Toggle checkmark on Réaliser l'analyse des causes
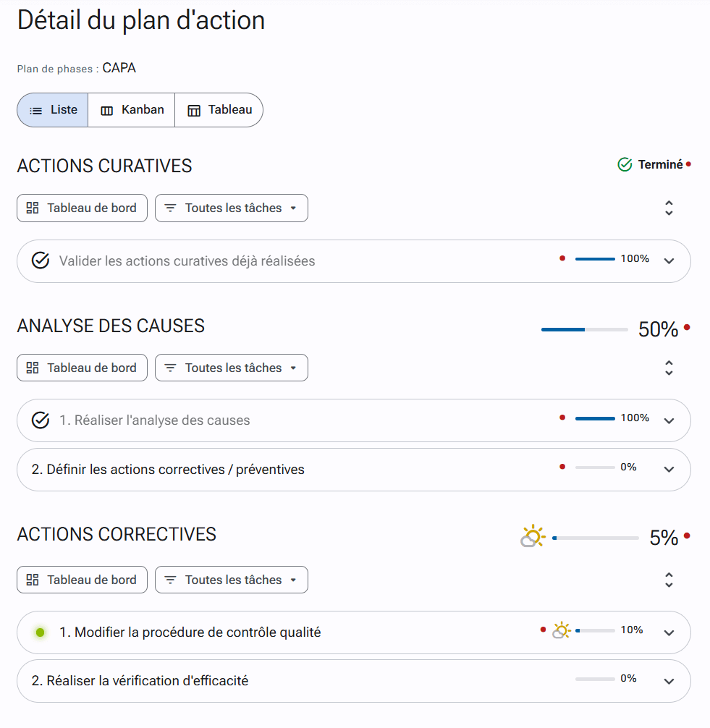 (x=41, y=420)
